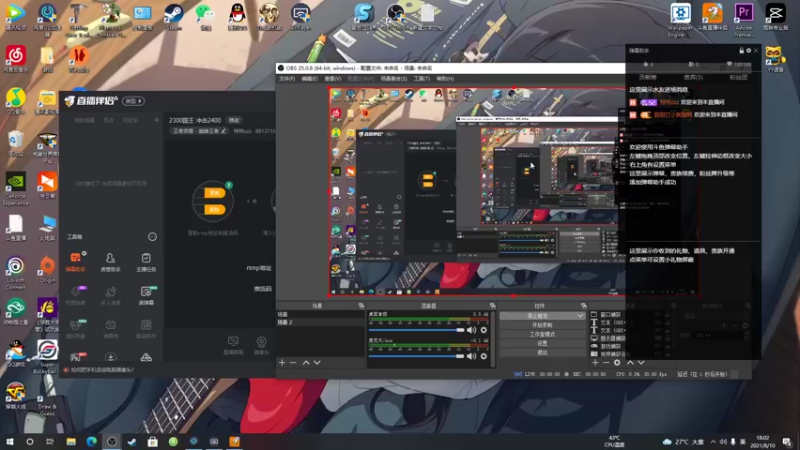Screen dimensions: 800x450
Task: Select the Adobe Premiere desktop shortcut
Action: coord(743,19)
